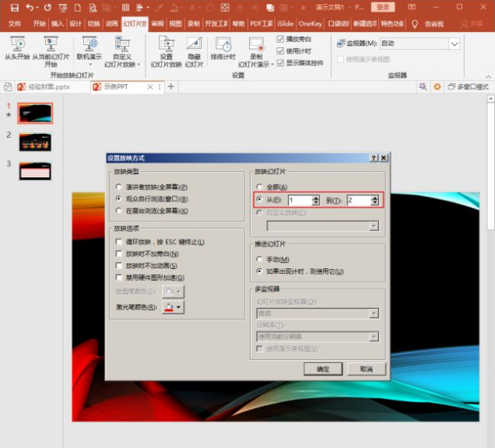Select 演讲者放映(全屏幕) radio button

[118, 187]
